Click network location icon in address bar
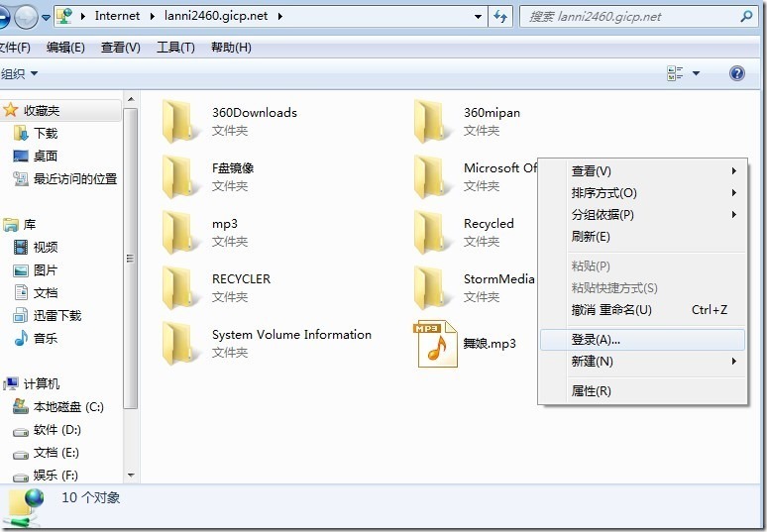Screen dimensions: 767x532 point(64,16)
